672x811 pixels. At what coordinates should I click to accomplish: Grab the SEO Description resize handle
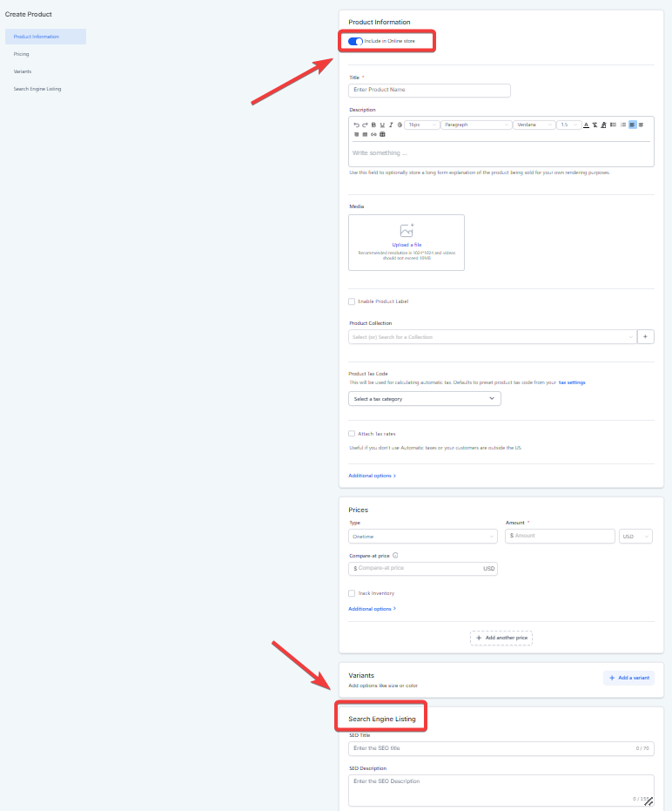tap(648, 801)
